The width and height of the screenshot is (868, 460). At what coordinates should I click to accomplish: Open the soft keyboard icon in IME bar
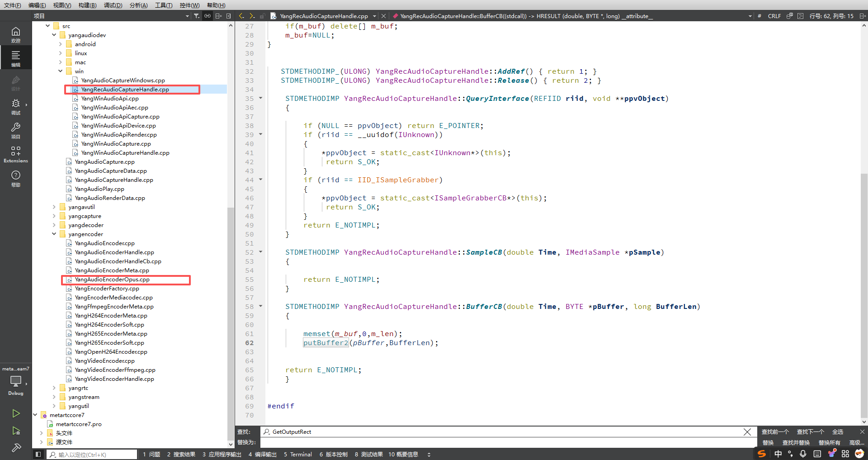coord(817,454)
